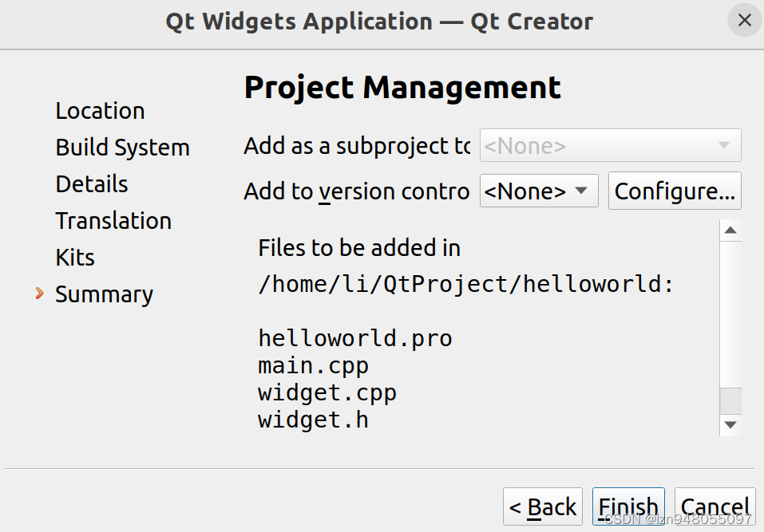Select the Translation wizard step
Image resolution: width=764 pixels, height=532 pixels.
[113, 221]
